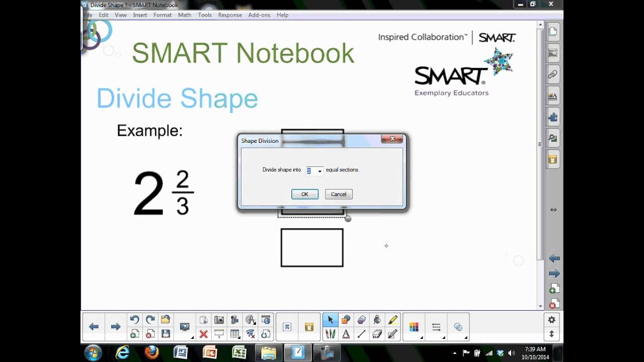Close the Shape Division dialog
Image resolution: width=644 pixels, height=362 pixels.
point(392,139)
